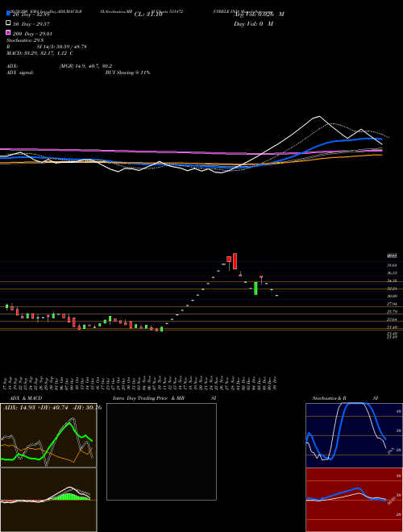Click the RSI 14/3 value '50.59 / 48.78'
403x532 pixels.
(71, 47)
